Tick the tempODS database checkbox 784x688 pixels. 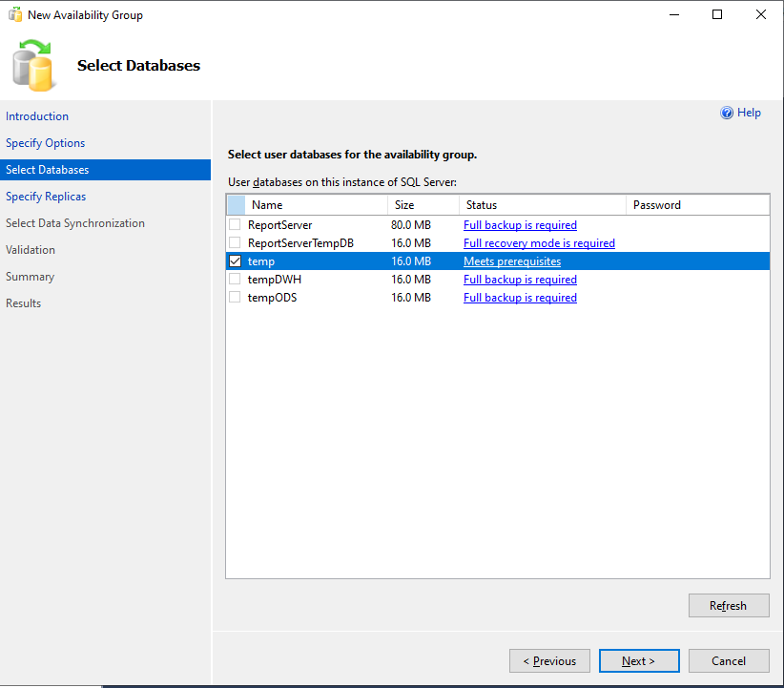click(x=235, y=298)
